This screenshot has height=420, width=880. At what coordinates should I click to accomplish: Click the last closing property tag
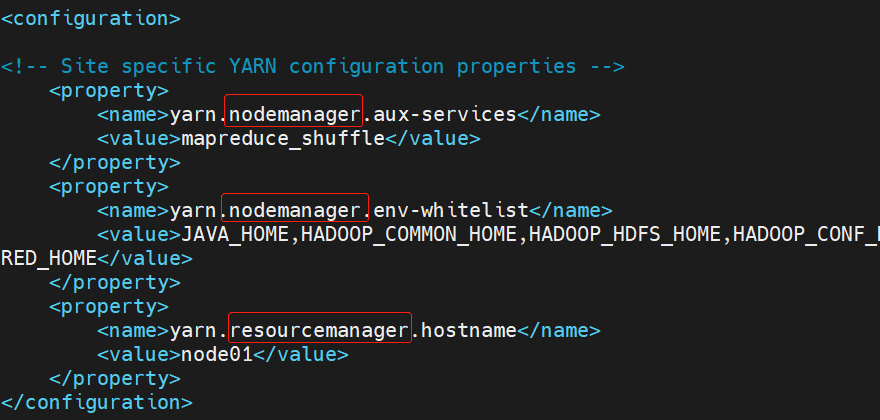[114, 378]
